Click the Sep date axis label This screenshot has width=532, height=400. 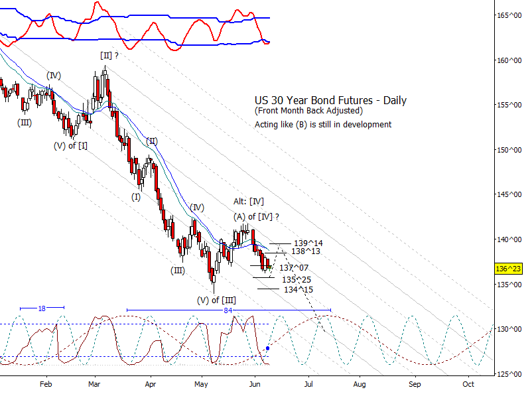pyautogui.click(x=415, y=384)
